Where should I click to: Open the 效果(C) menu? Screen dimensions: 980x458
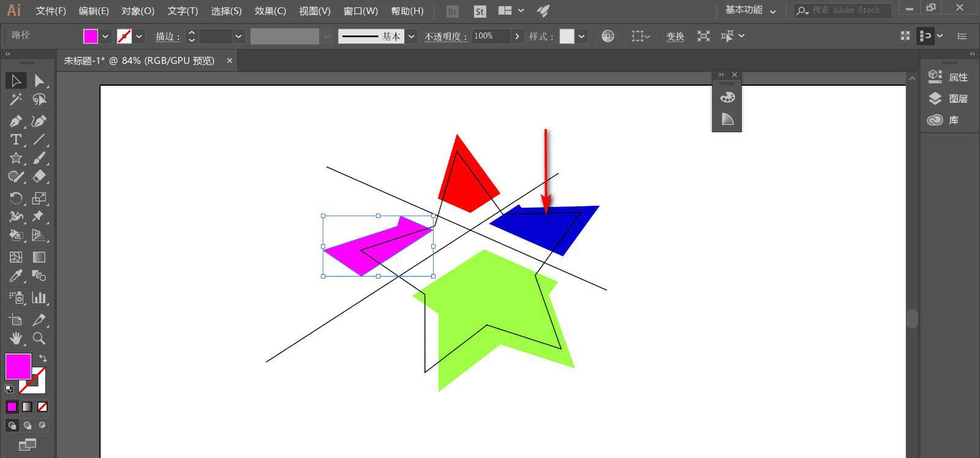click(270, 11)
